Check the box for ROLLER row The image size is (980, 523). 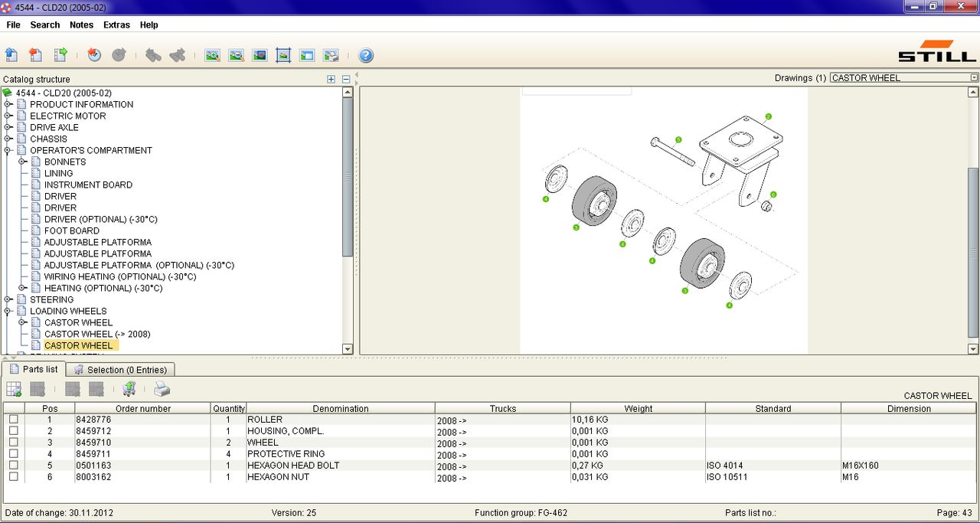[x=14, y=420]
